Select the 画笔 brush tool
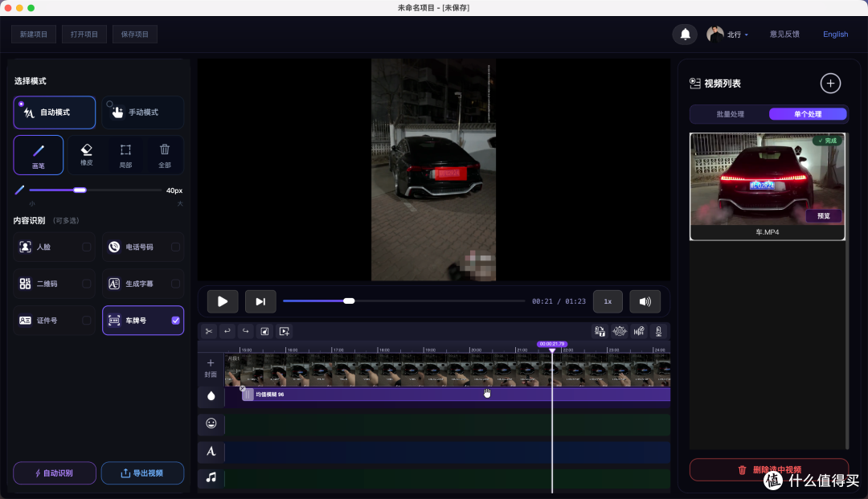 click(39, 155)
